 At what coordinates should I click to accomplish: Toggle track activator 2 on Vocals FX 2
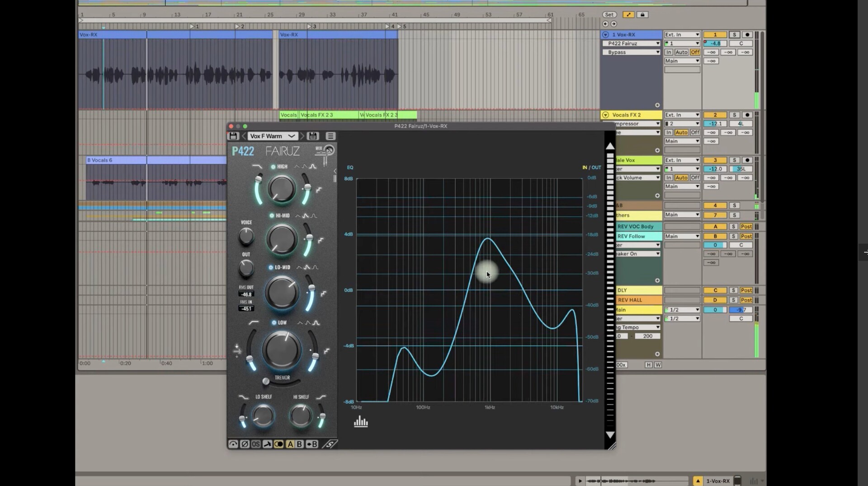click(715, 115)
